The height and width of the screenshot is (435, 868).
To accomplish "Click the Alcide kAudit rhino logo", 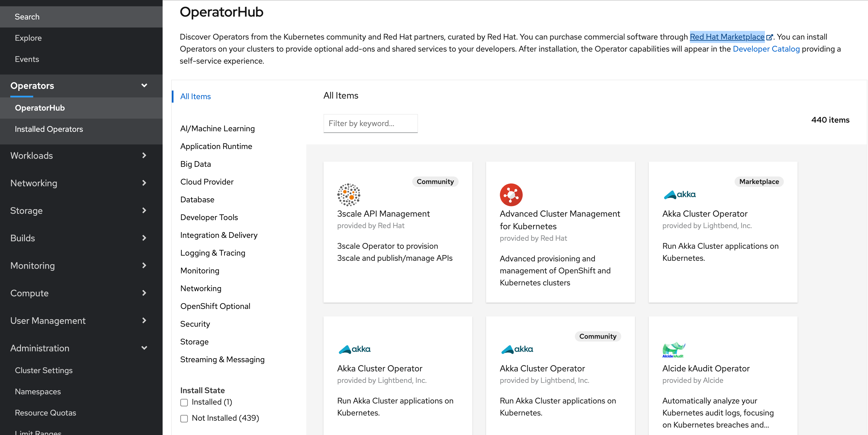I will point(674,350).
